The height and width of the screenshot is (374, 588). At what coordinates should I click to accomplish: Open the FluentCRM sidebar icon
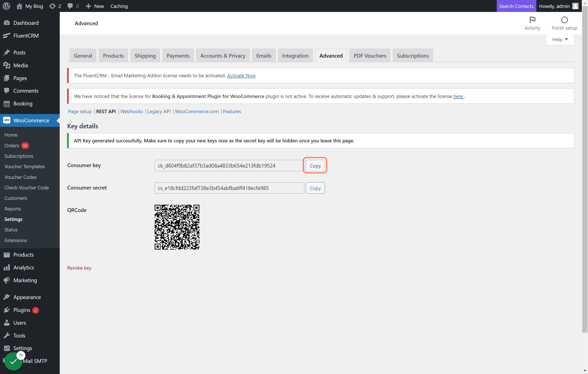pos(7,36)
